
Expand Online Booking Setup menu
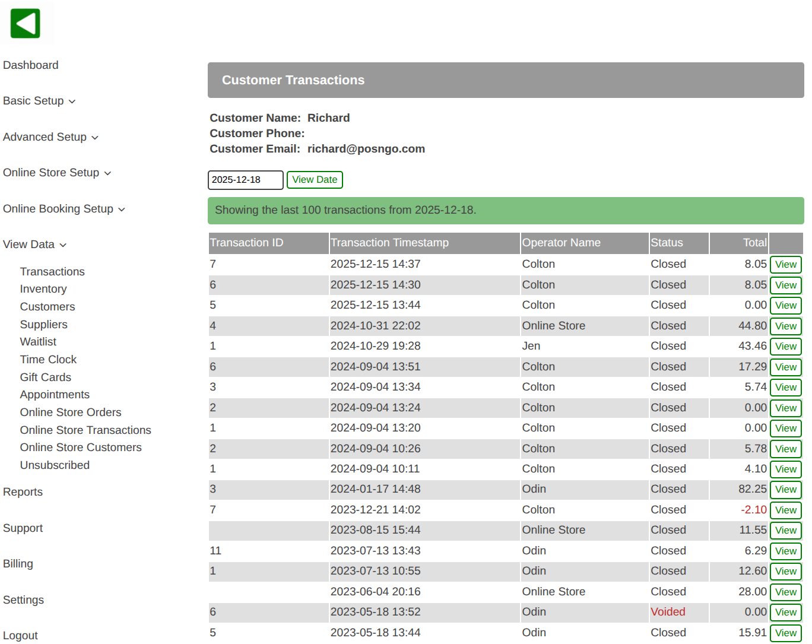[x=64, y=209]
